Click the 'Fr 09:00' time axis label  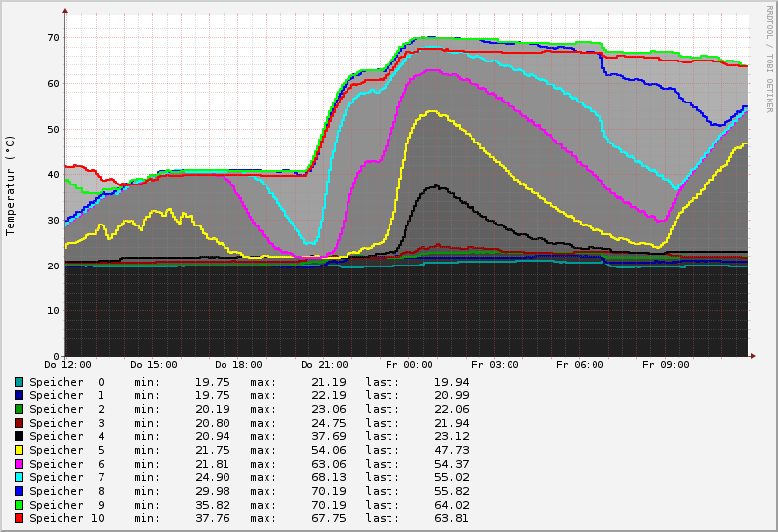point(665,365)
